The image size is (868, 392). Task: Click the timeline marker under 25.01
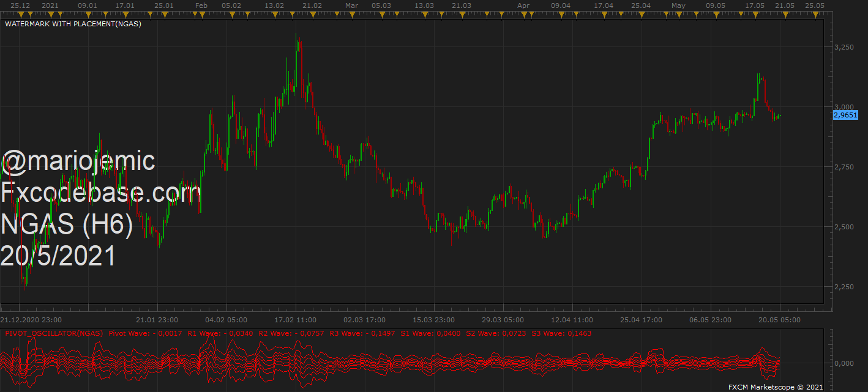click(165, 13)
